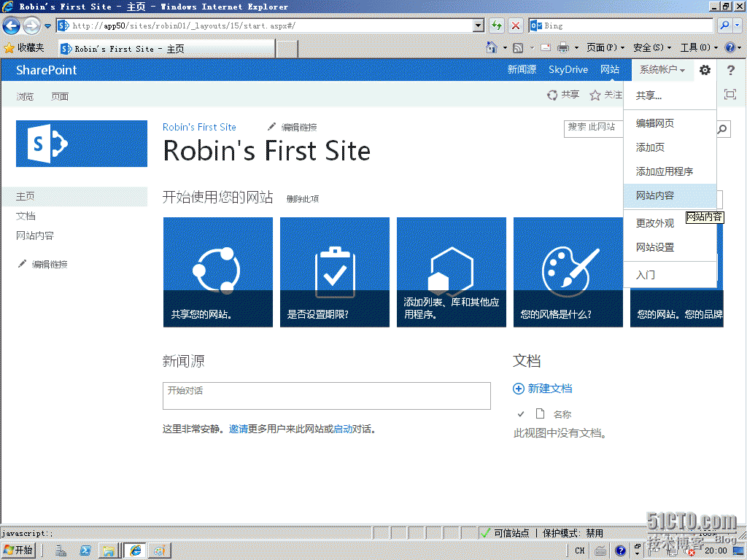Select 添加应用程序 in the settings menu
The height and width of the screenshot is (560, 747).
670,171
